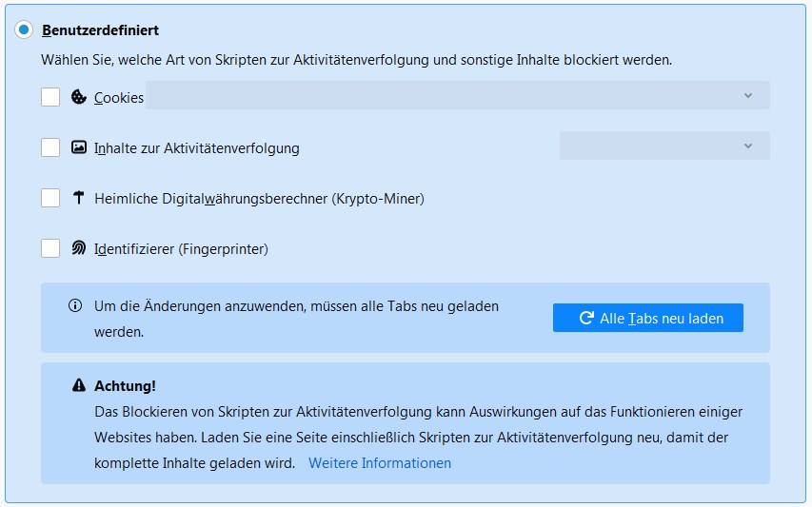Expand the Aktivitätenverfolgung content dropdown
Screen dimensions: 812x507
pos(663,146)
